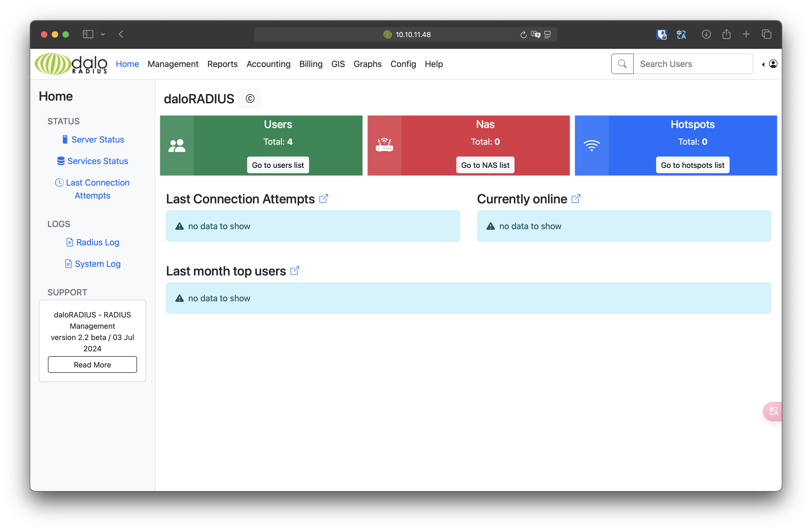The width and height of the screenshot is (812, 531).
Task: Open the Graphs menu
Action: pos(367,64)
